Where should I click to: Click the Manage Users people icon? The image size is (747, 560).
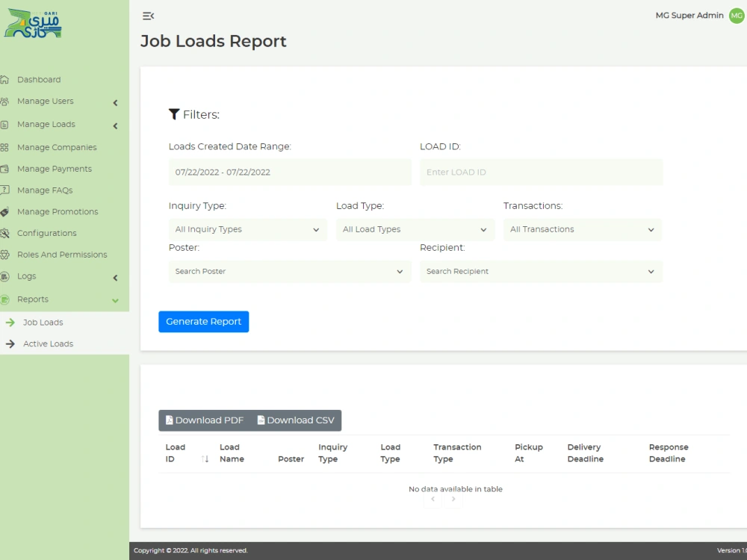pyautogui.click(x=4, y=102)
